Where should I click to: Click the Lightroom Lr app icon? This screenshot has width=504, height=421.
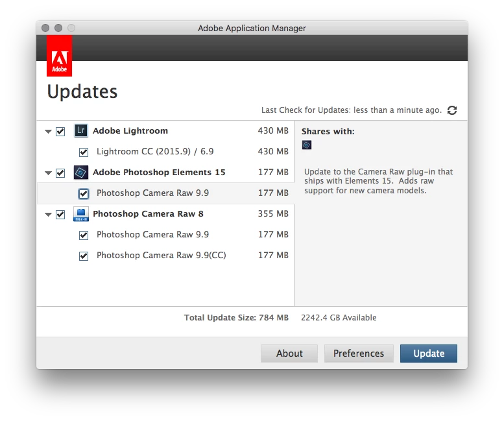80,131
